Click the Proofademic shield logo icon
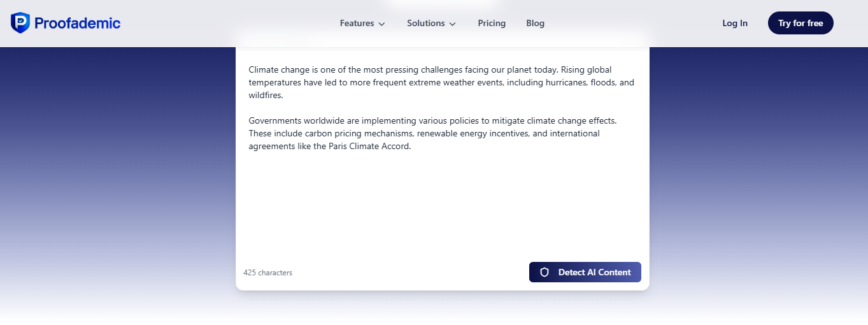868x325 pixels. point(20,23)
